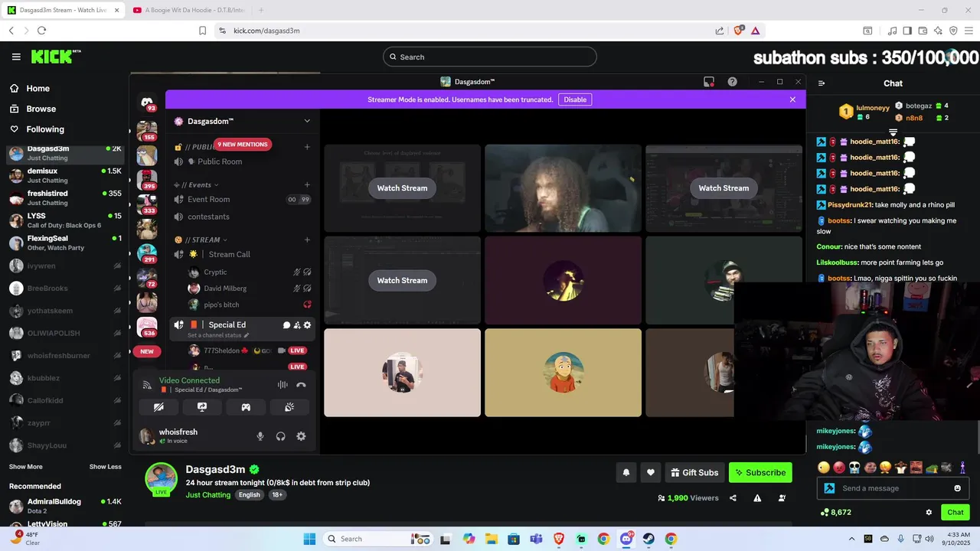Switch to A Boogie Wit Da Hoodie tab
980x551 pixels.
click(x=189, y=10)
